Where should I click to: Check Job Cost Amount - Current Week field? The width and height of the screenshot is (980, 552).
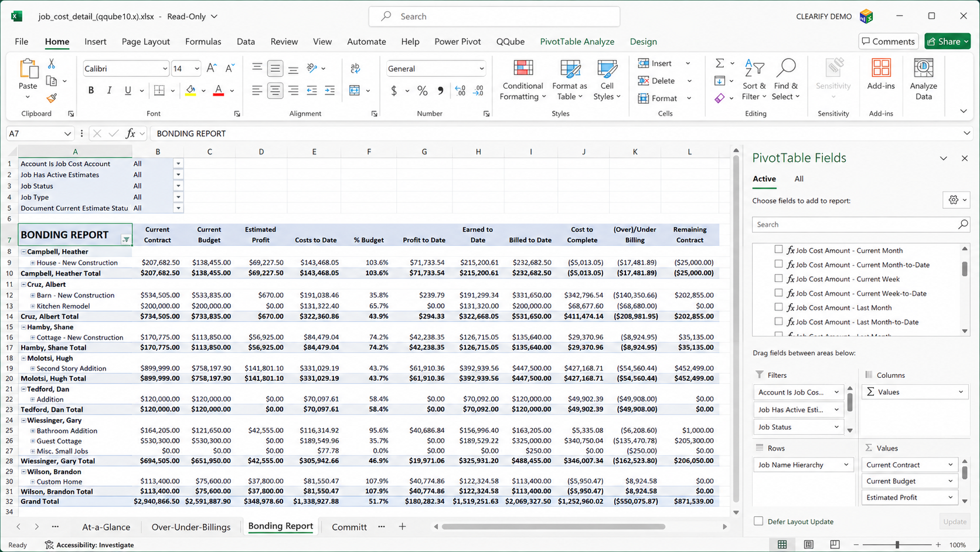(x=778, y=279)
